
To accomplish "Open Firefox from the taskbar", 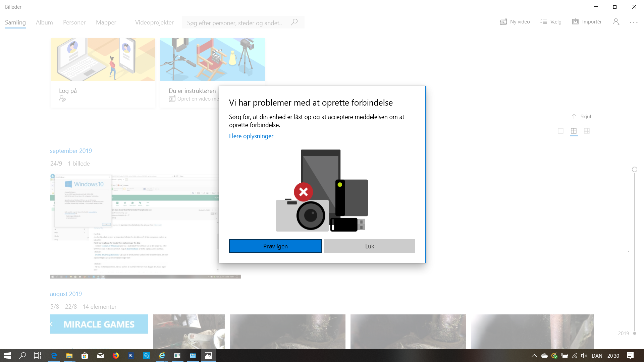I will 116,356.
